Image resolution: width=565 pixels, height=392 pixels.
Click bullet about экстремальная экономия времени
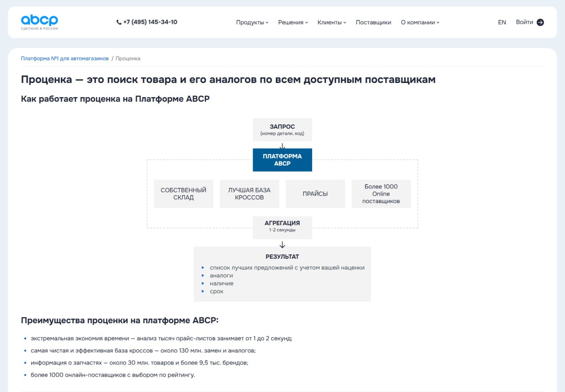coord(162,339)
